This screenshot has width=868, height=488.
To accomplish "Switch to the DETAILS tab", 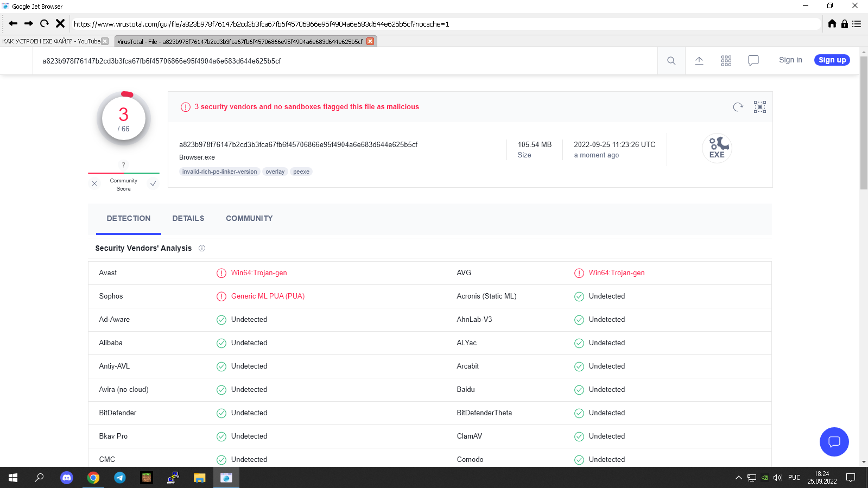I will coord(188,218).
